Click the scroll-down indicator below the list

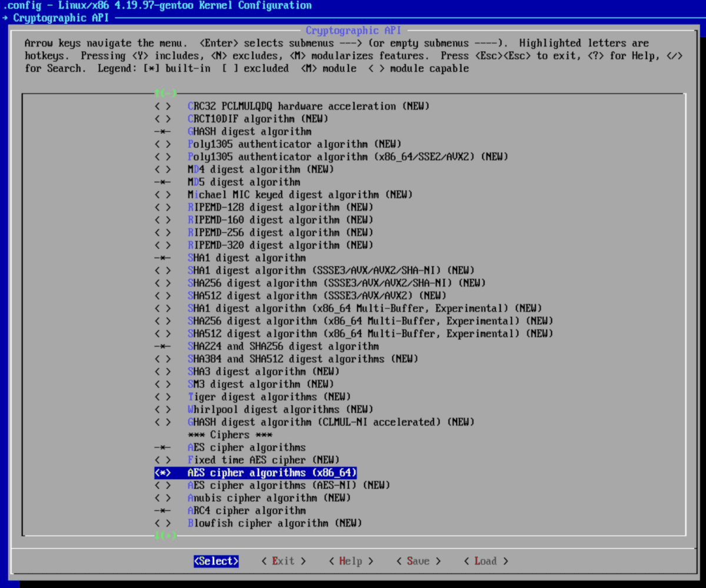point(165,536)
